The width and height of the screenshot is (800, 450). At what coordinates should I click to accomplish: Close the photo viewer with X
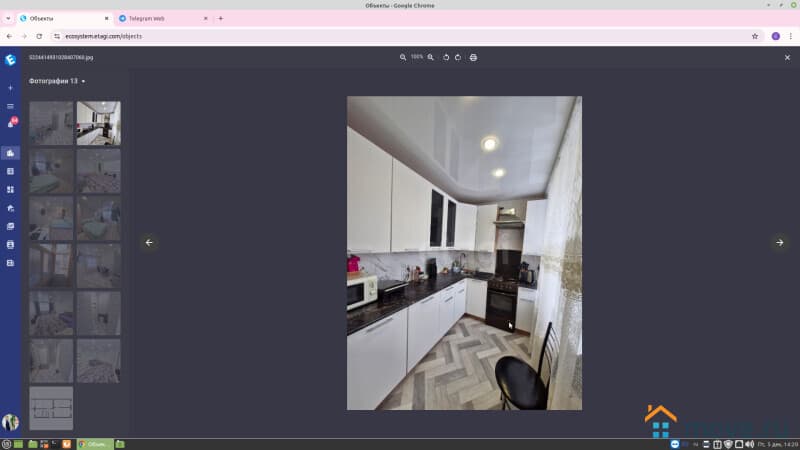coord(787,58)
